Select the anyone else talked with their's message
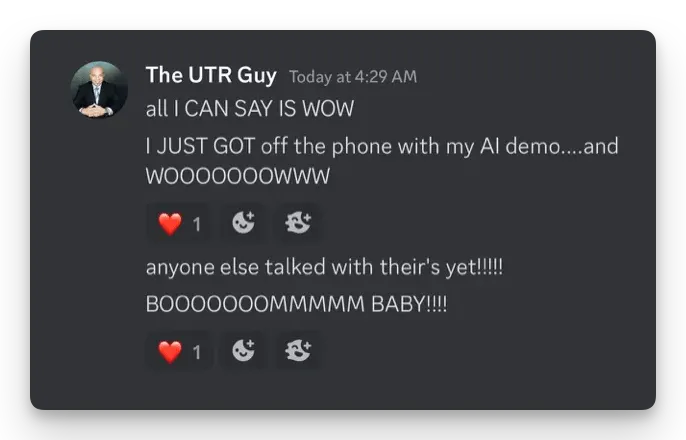The width and height of the screenshot is (686, 440). click(x=324, y=267)
